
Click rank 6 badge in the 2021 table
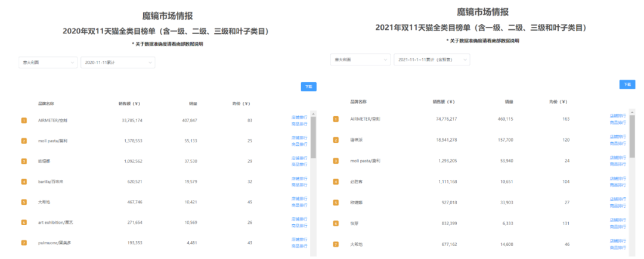[x=336, y=223]
